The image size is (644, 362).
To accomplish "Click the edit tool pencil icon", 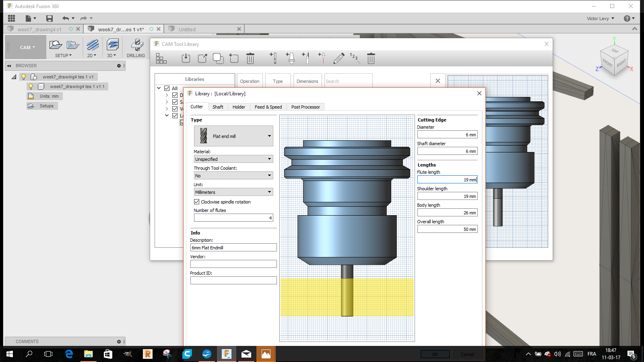I will tap(339, 59).
